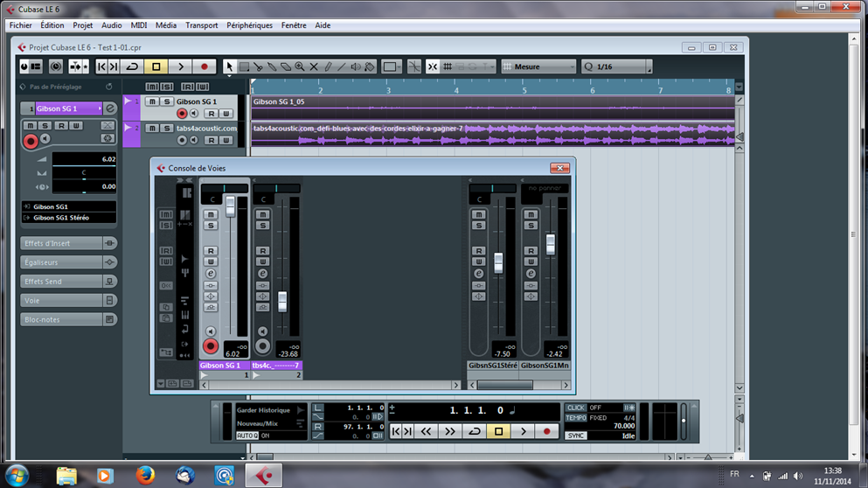Image resolution: width=868 pixels, height=488 pixels.
Task: Open Fichier menu
Action: pos(20,25)
